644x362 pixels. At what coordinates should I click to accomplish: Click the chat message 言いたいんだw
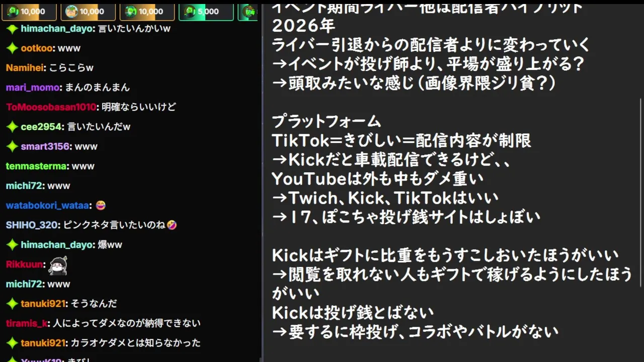(x=99, y=127)
